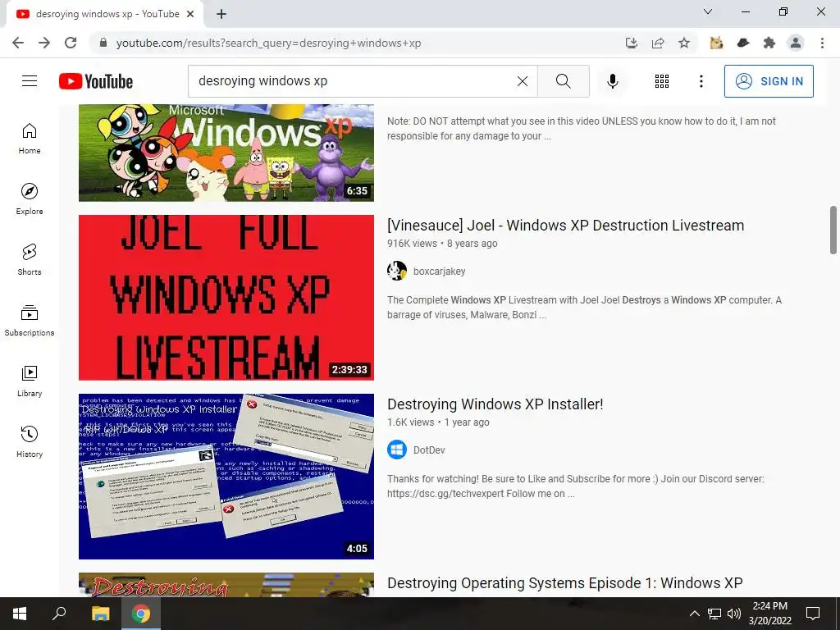Screen dimensions: 840x630
Task: Open Subscriptions in the sidebar
Action: pos(30,321)
